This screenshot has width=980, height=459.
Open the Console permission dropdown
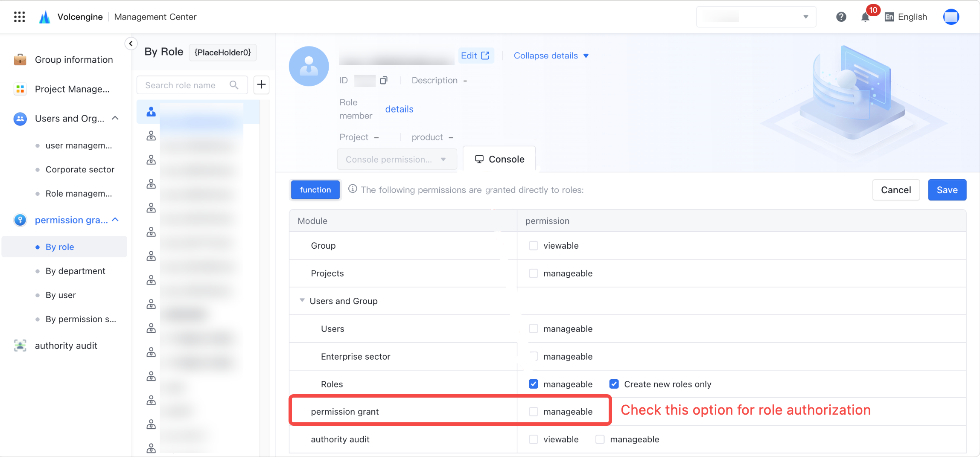(397, 160)
